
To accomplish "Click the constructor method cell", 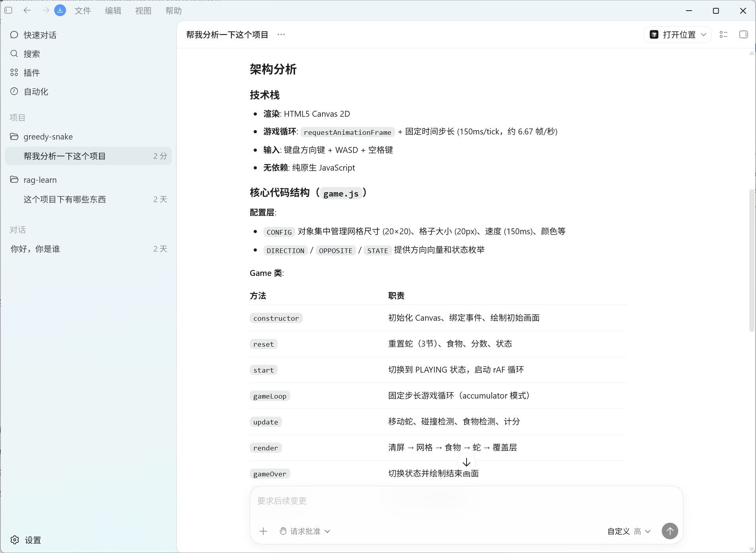I will click(276, 318).
